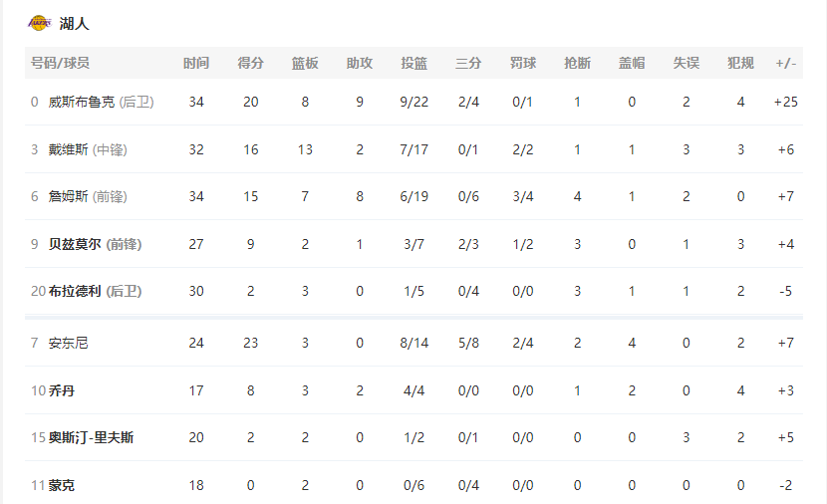Open the 湖人 team name link
Screen dimensions: 827x504
click(75, 24)
